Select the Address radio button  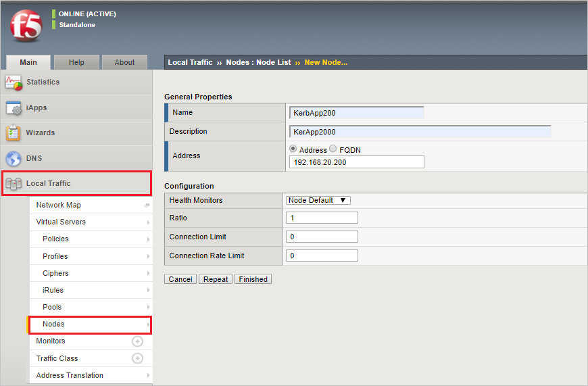(x=293, y=149)
